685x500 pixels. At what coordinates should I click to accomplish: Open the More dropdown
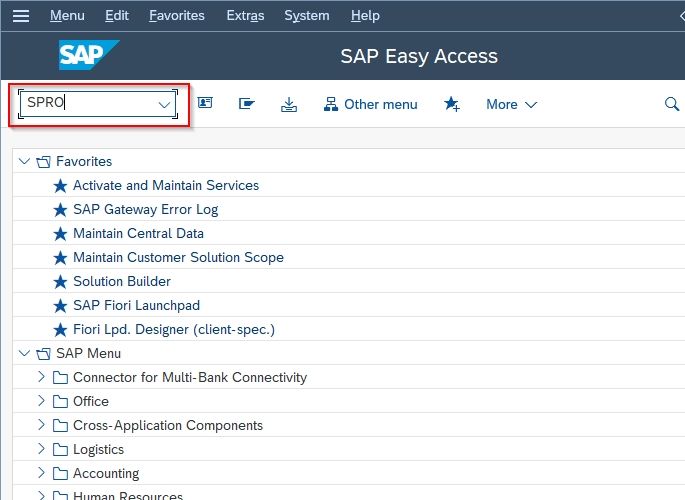(512, 104)
